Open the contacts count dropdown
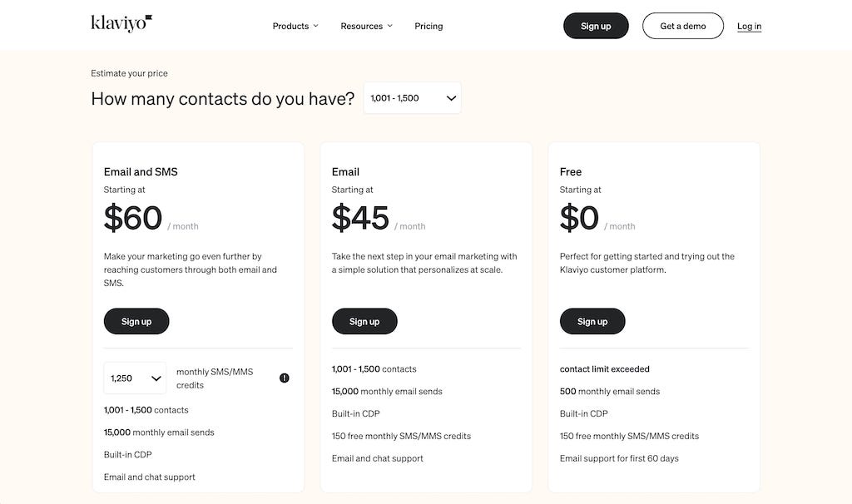The image size is (852, 504). 413,98
